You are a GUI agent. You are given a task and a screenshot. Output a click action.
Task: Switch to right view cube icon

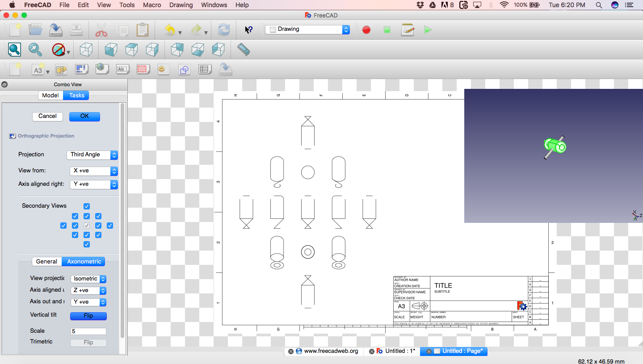point(152,50)
